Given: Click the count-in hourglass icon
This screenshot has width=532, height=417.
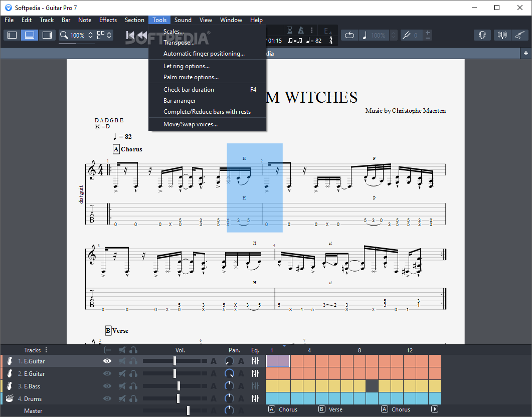Looking at the screenshot, I should click(290, 31).
